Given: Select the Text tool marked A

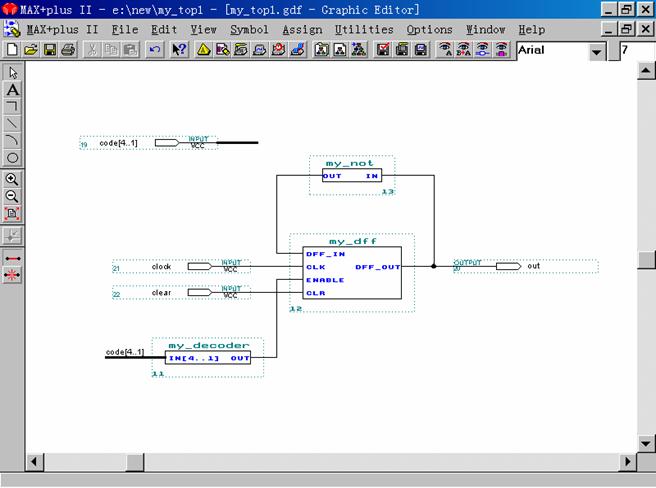Looking at the screenshot, I should pyautogui.click(x=13, y=90).
